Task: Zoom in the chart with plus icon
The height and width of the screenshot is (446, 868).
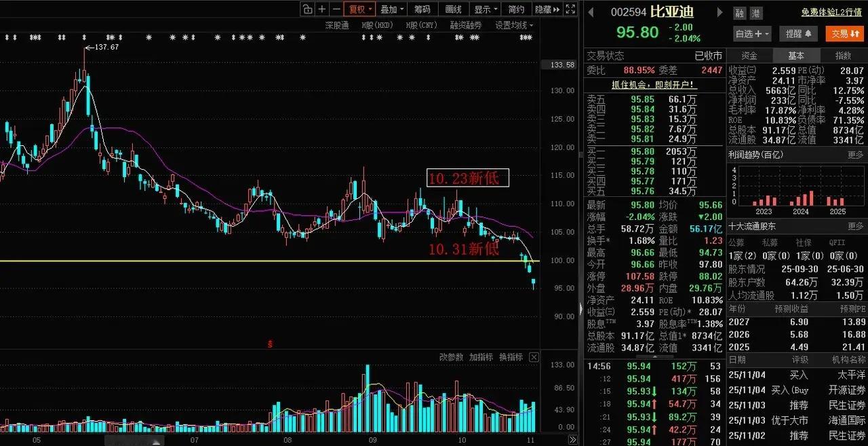Action: pyautogui.click(x=322, y=9)
